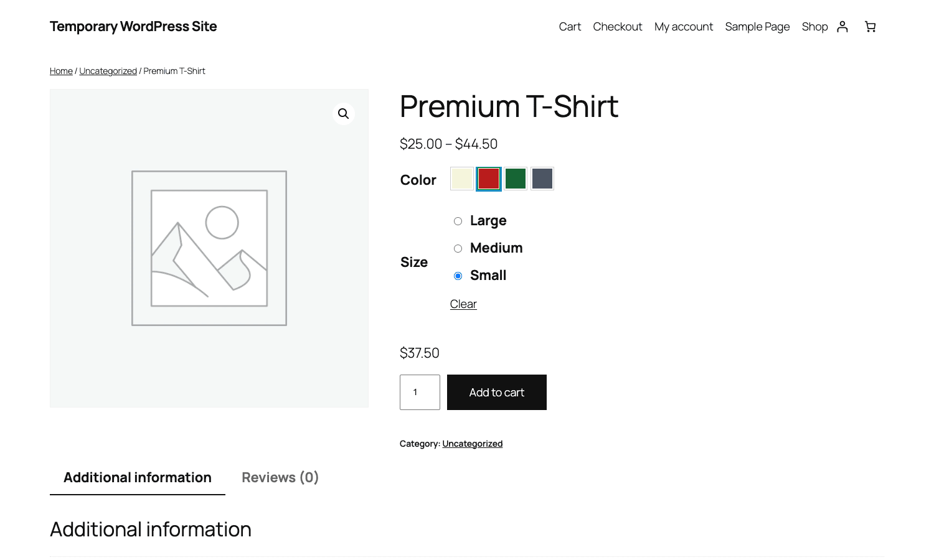The width and height of the screenshot is (934, 560).
Task: Click the Add to cart button
Action: click(x=497, y=392)
